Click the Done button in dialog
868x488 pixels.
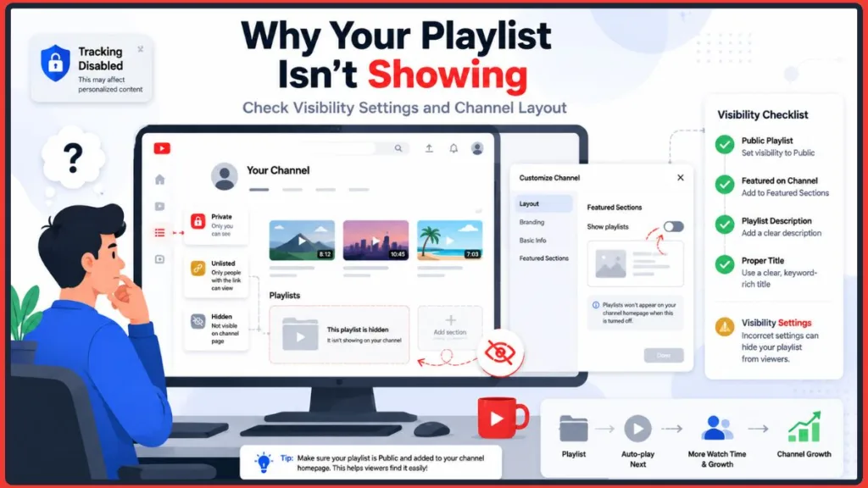point(664,355)
